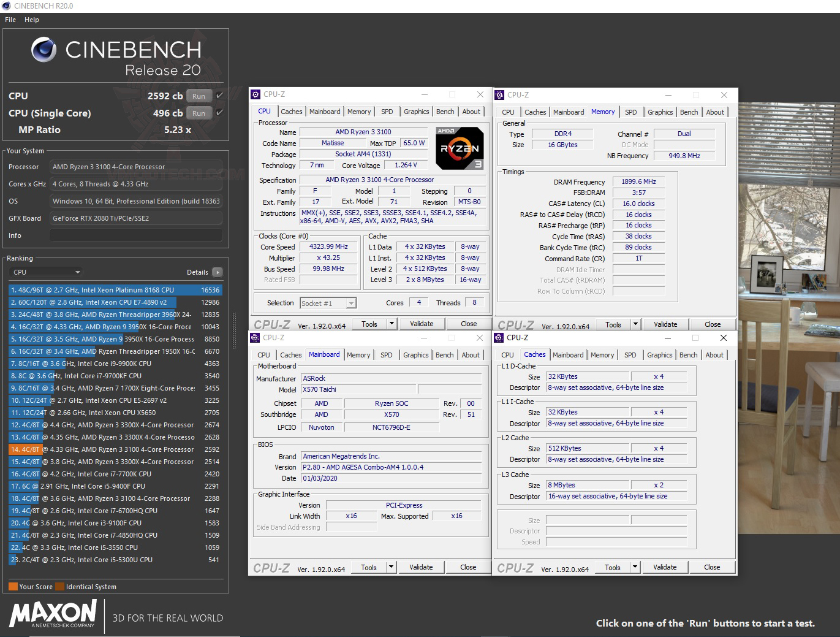Click the Close button in the CPU-Z Memory window
This screenshot has width=840, height=637.
click(713, 324)
